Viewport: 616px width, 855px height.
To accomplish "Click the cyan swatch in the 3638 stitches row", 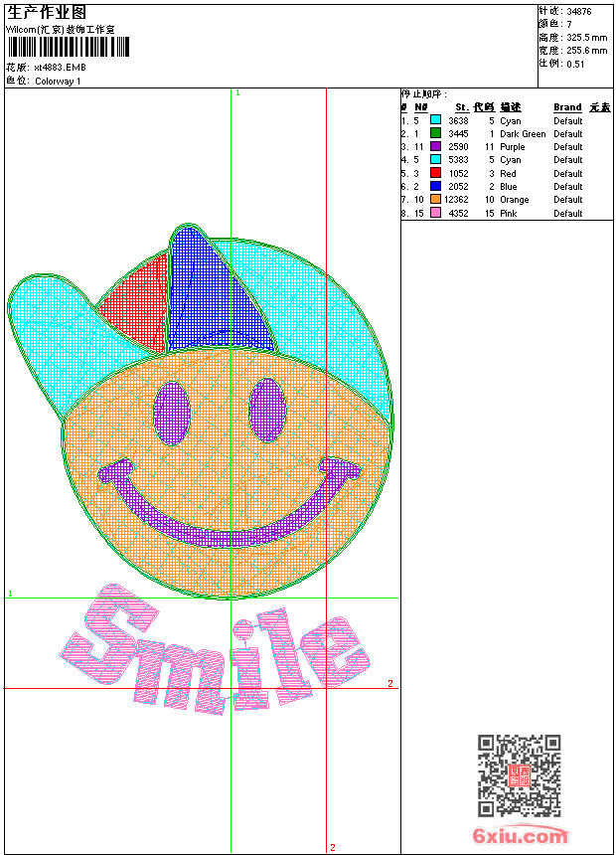I will coord(435,120).
